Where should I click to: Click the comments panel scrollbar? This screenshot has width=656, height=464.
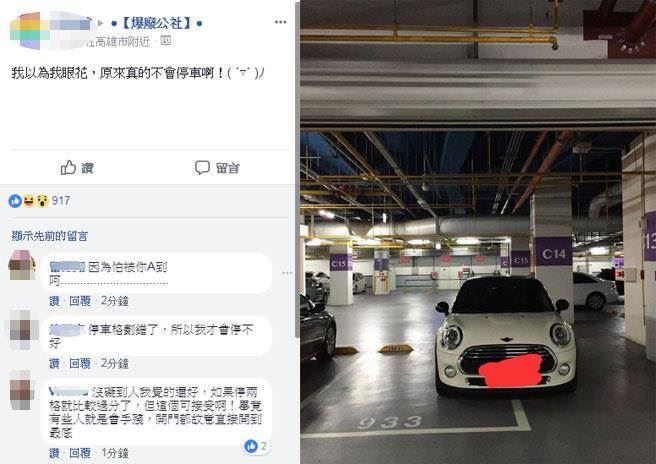pyautogui.click(x=297, y=169)
